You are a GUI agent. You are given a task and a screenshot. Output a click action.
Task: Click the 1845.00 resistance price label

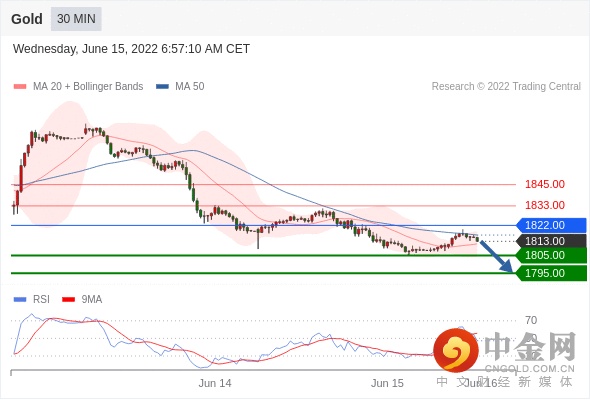[545, 184]
